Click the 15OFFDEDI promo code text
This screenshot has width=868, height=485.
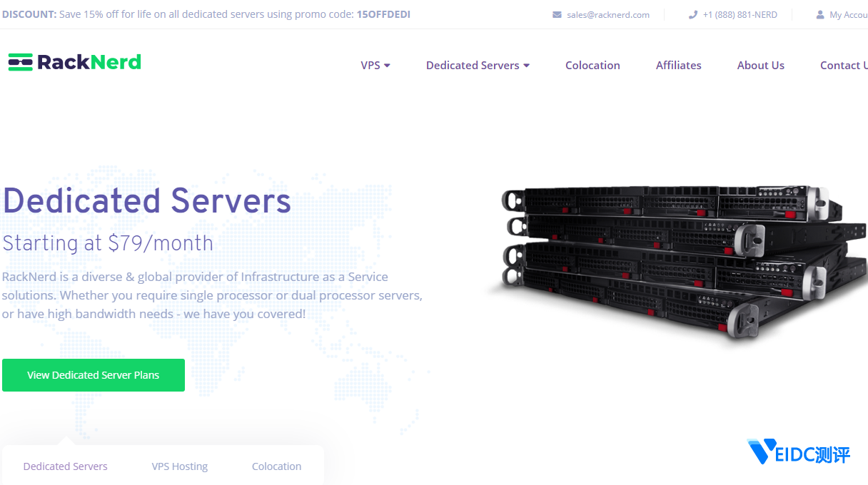tap(383, 14)
